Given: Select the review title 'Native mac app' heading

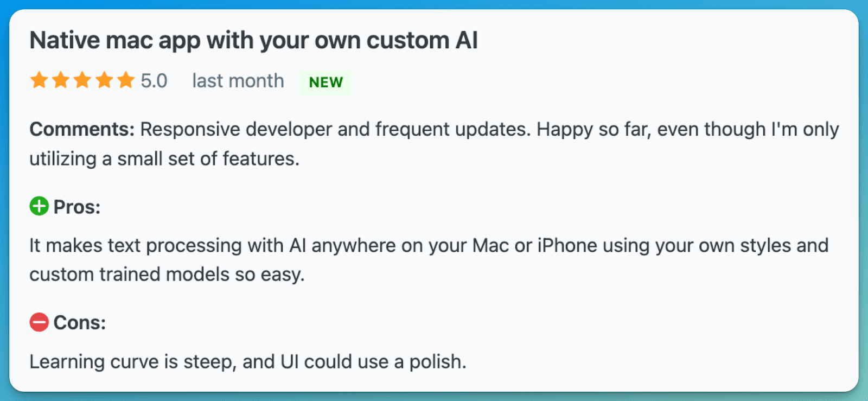Looking at the screenshot, I should coord(254,41).
